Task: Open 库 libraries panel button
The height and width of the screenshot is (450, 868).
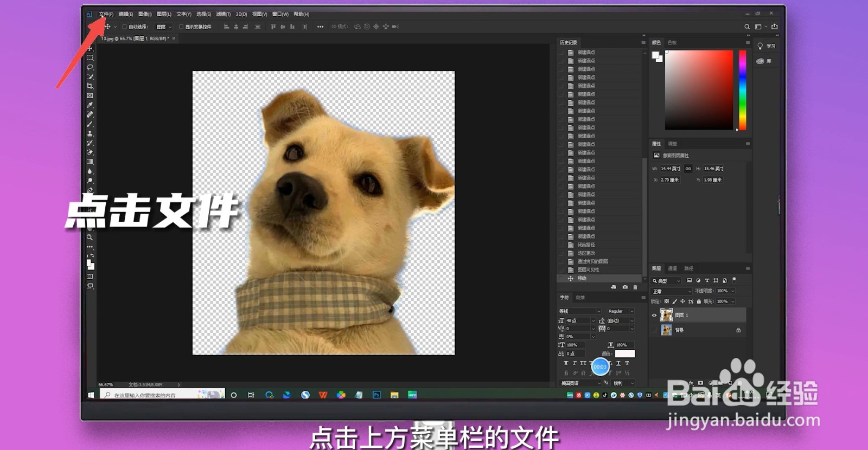Action: 764,61
